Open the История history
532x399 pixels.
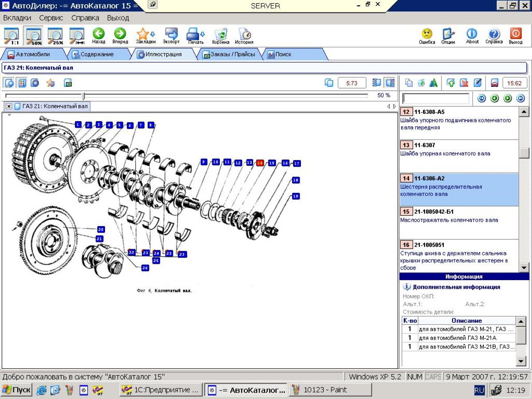(244, 36)
